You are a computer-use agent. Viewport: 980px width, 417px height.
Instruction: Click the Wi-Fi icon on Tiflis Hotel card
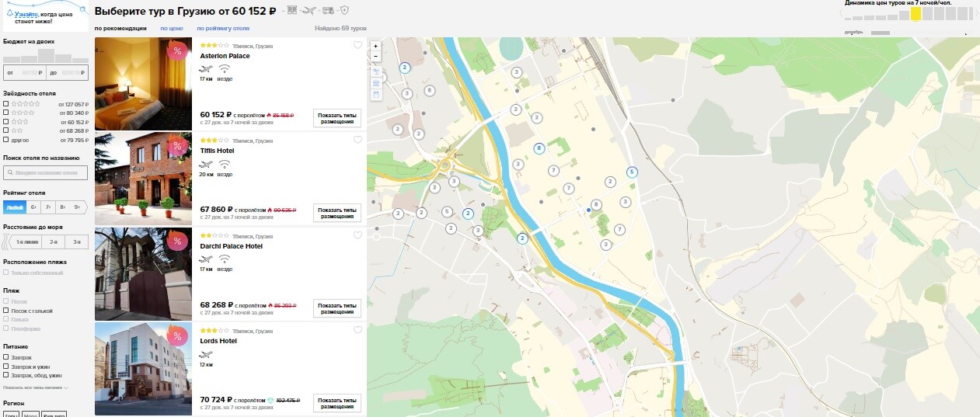(x=225, y=165)
